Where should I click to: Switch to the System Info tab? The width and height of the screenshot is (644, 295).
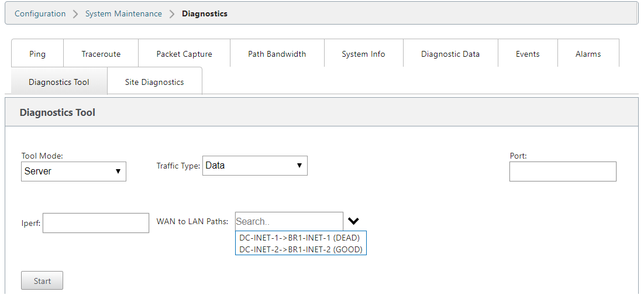click(363, 54)
